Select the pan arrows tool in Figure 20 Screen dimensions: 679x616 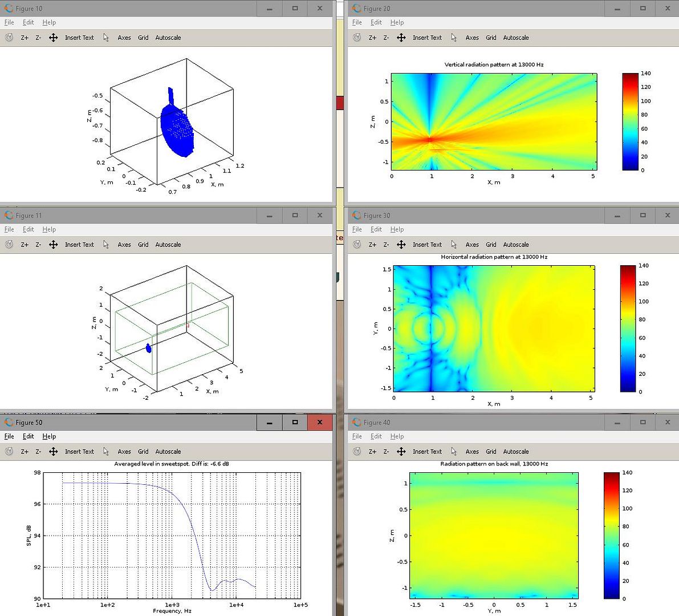click(401, 38)
